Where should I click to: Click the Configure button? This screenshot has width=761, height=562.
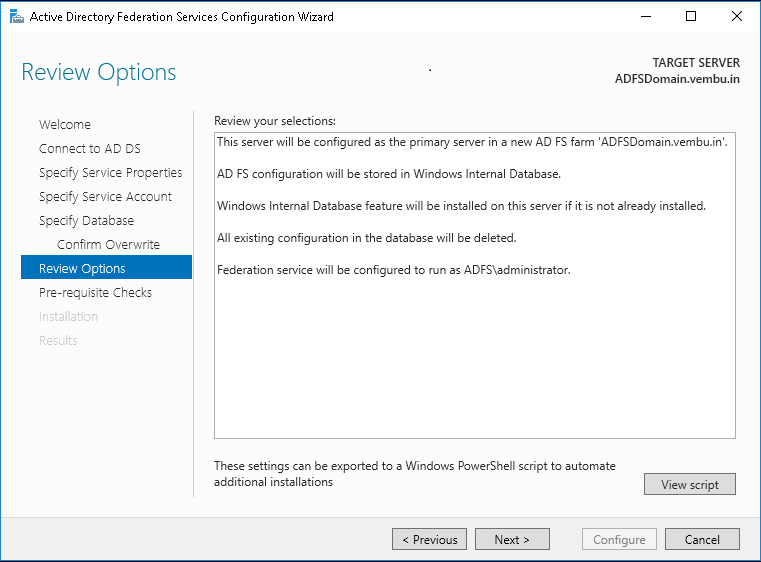[x=619, y=539]
